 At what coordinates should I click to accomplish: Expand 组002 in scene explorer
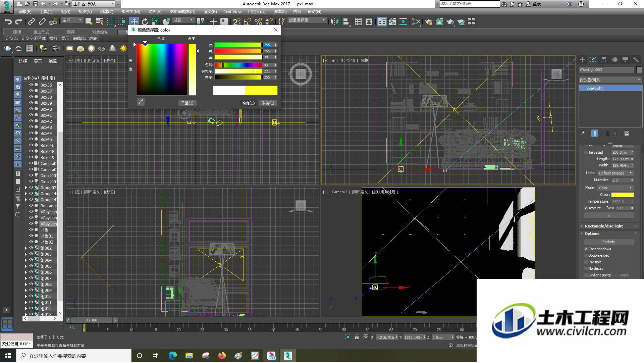26,248
